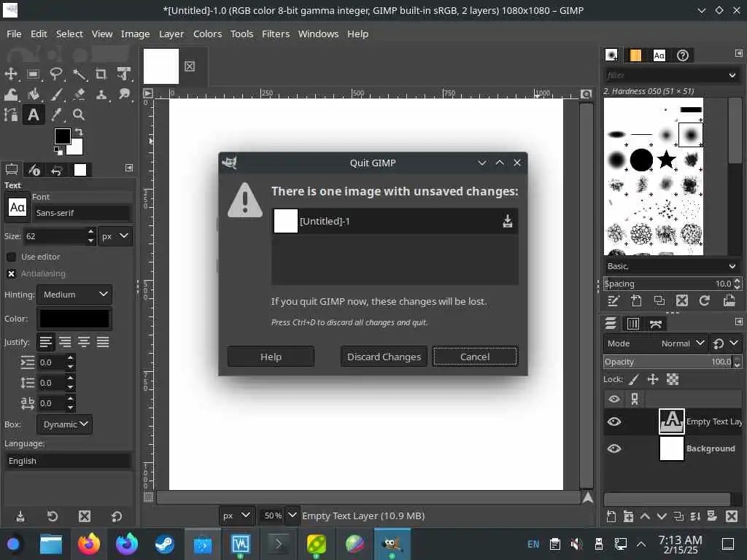Open the Layer menu
This screenshot has height=560, width=747.
tap(171, 34)
